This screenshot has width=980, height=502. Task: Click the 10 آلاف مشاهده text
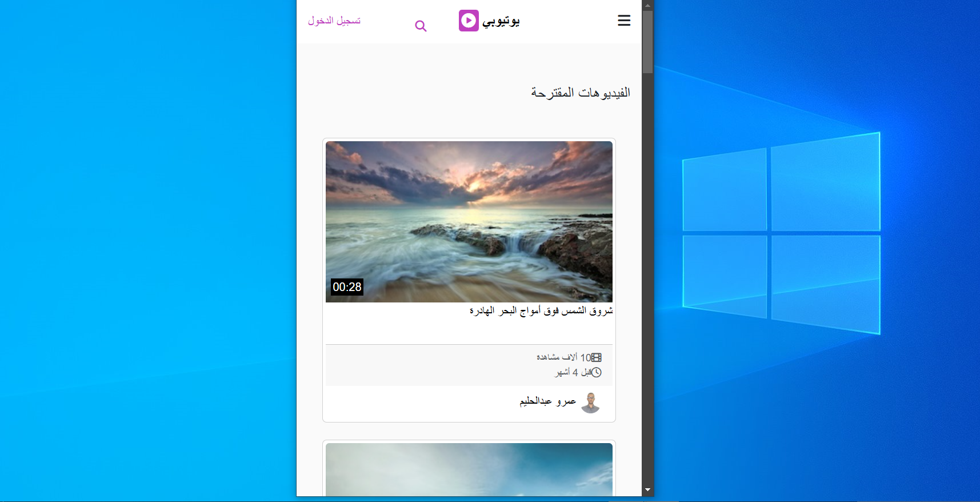pyautogui.click(x=563, y=357)
